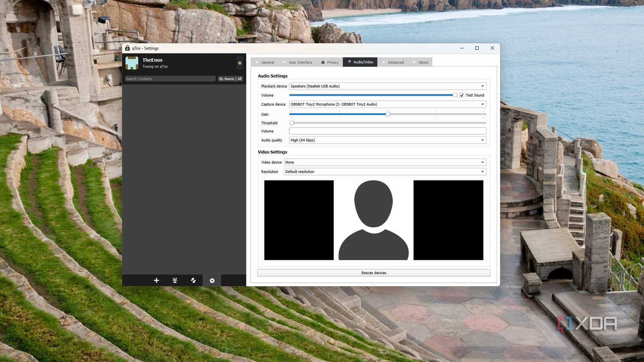Click the Search Contacts field
Viewport: 644px width, 362px height.
coord(170,79)
